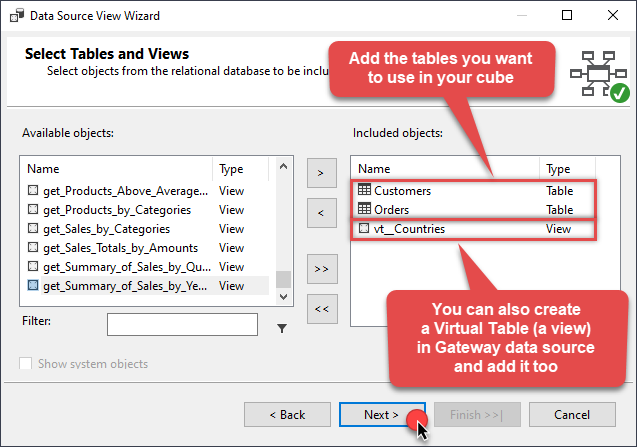
Task: Click the vt__Countries view icon
Action: (365, 229)
